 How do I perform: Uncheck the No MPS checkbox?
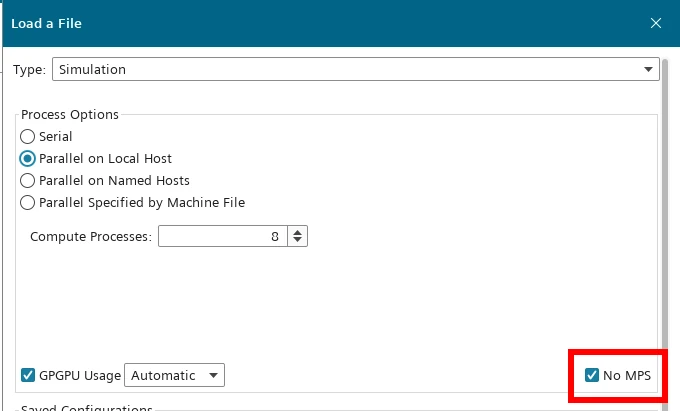[x=592, y=375]
